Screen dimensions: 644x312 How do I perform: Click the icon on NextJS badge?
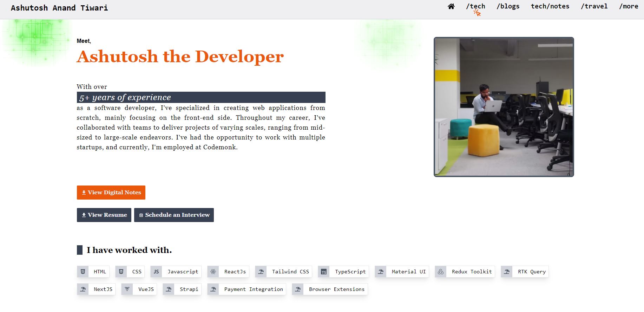coord(83,289)
